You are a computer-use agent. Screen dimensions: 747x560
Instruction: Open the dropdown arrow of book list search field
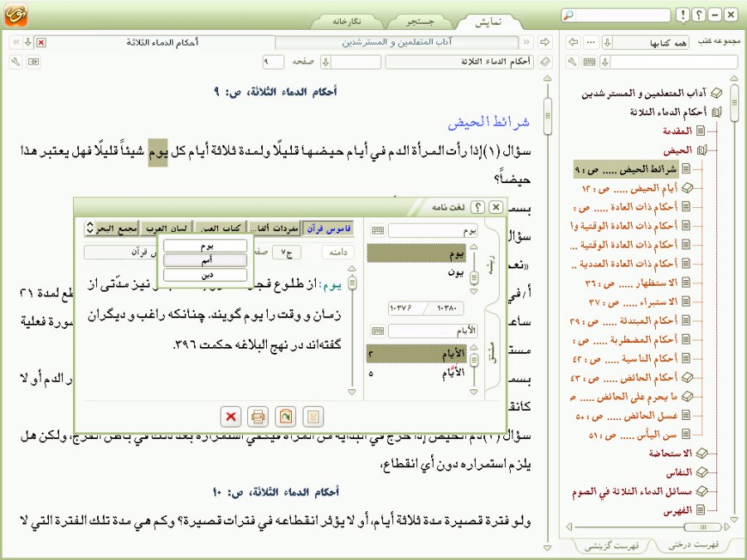point(605,62)
